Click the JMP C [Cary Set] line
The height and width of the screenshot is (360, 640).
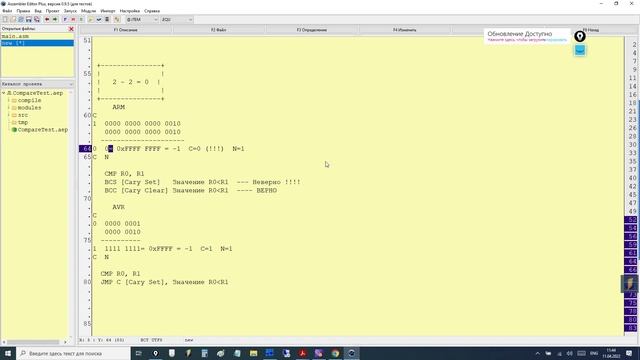click(164, 282)
